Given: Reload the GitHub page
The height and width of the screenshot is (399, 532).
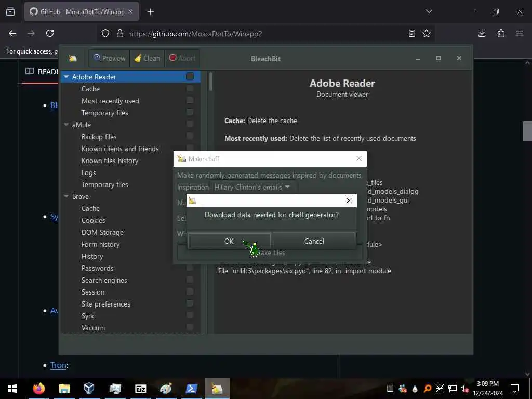Looking at the screenshot, I should (50, 33).
